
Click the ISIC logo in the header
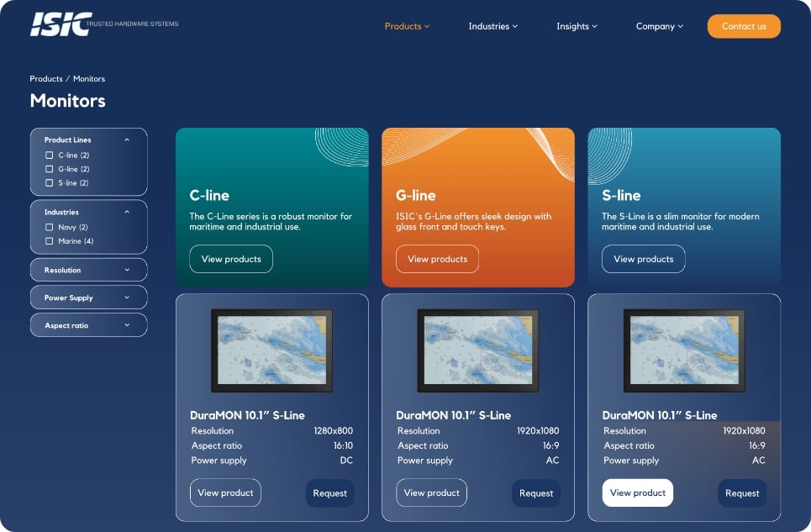coord(104,24)
